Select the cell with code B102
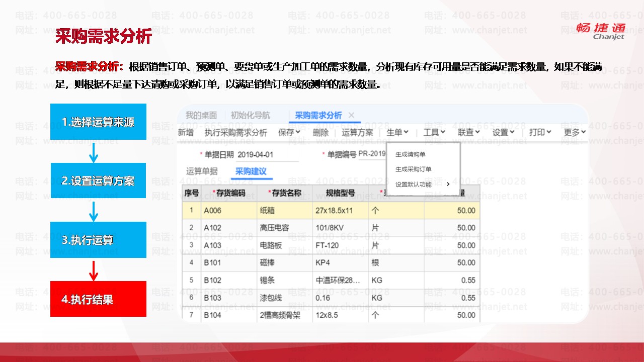This screenshot has width=644, height=362. pyautogui.click(x=229, y=280)
